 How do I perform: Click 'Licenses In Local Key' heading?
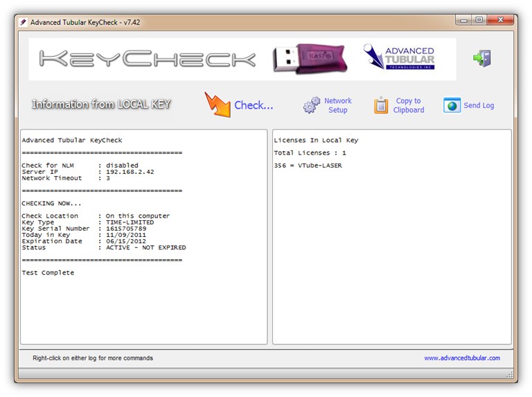[316, 140]
